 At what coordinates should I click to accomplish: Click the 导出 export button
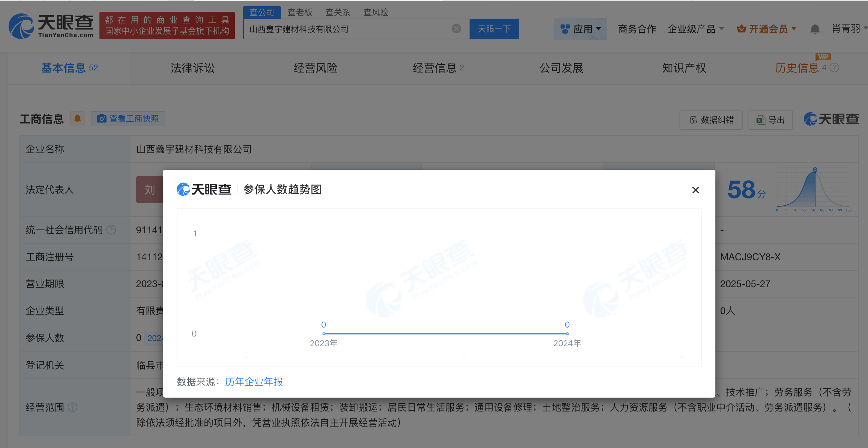(x=770, y=120)
